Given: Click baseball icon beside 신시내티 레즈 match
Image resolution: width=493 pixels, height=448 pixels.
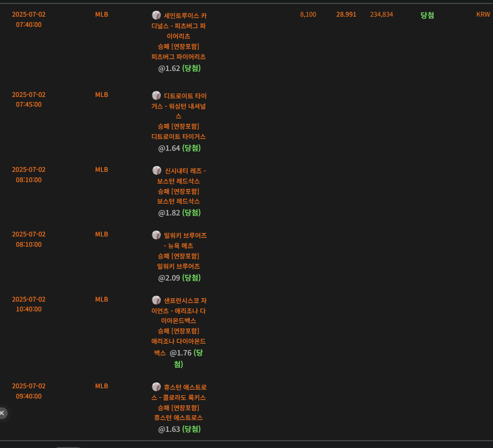Looking at the screenshot, I should click(157, 170).
